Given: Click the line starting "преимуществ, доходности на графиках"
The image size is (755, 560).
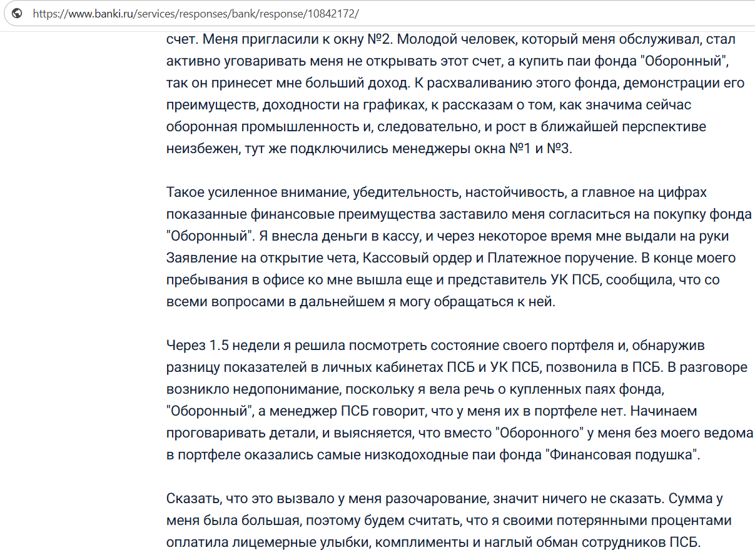Looking at the screenshot, I should pyautogui.click(x=428, y=105).
